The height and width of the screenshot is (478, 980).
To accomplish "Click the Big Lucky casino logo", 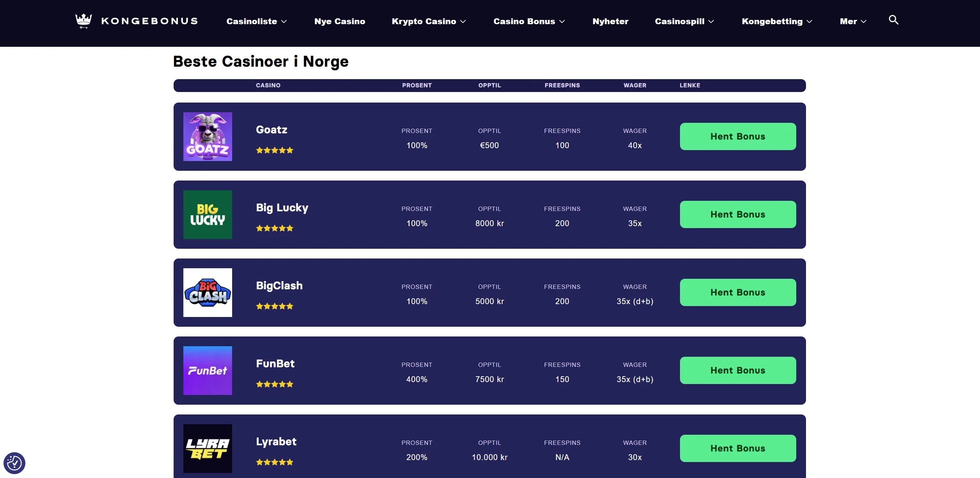I will 208,214.
